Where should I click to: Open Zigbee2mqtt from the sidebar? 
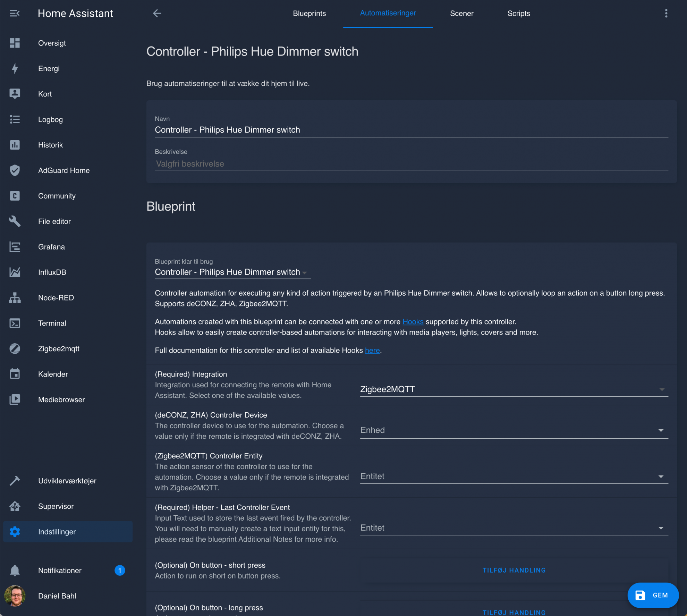point(68,348)
